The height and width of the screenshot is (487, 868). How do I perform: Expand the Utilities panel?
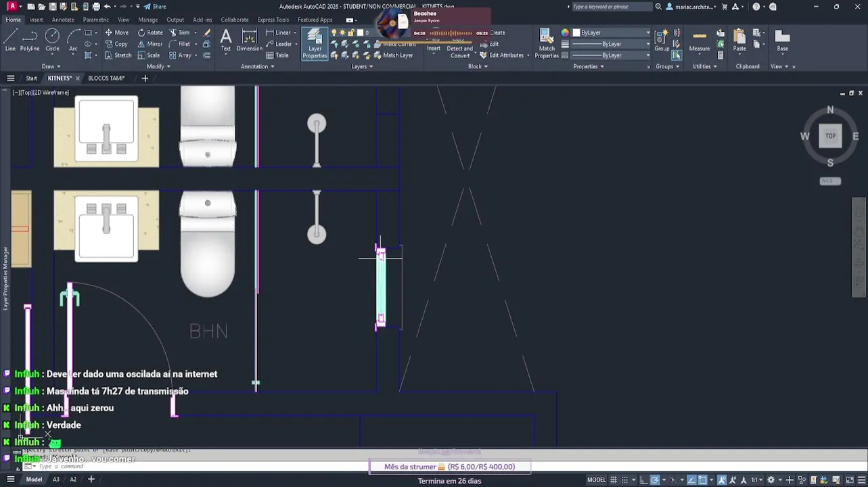704,66
